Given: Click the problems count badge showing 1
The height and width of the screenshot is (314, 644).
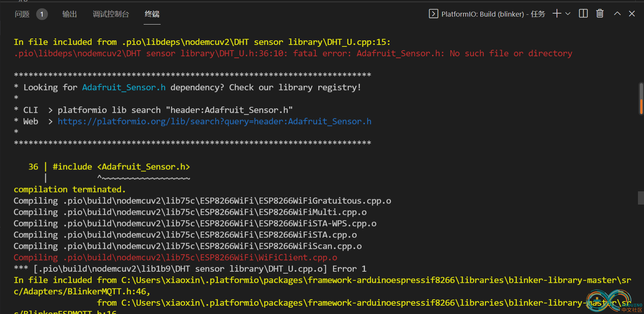Looking at the screenshot, I should (x=42, y=14).
